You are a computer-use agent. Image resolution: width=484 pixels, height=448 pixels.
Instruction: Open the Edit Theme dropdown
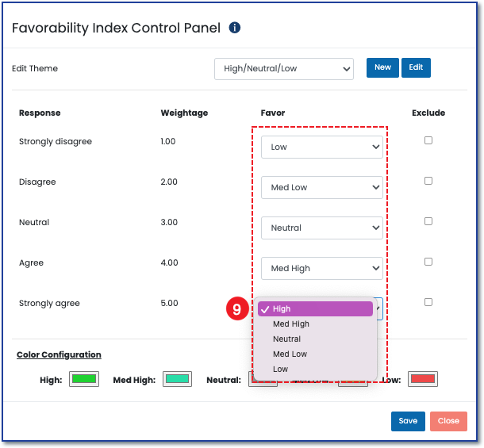pyautogui.click(x=284, y=69)
